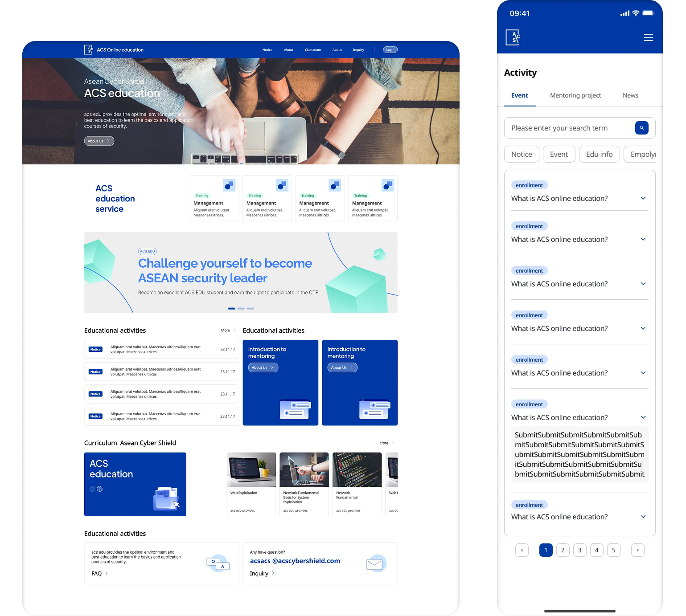The height and width of the screenshot is (616, 686).
Task: Click the blue search magnifier button
Action: coord(641,128)
